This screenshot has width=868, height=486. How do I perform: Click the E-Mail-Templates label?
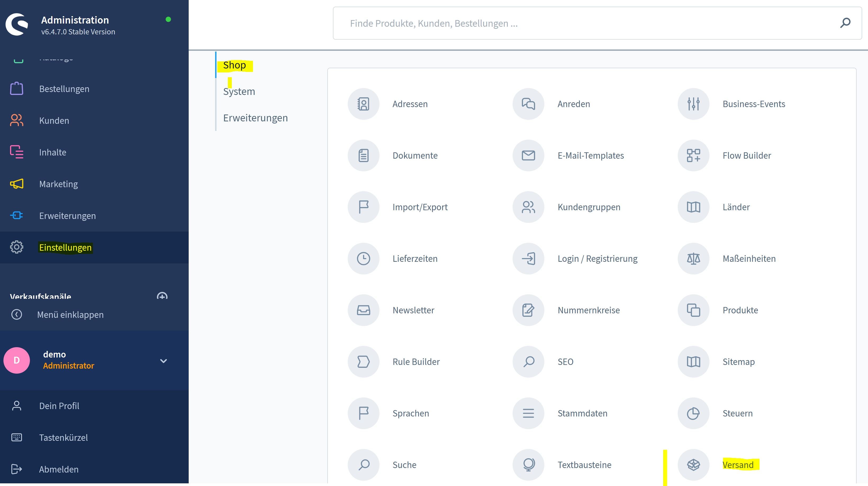(590, 155)
